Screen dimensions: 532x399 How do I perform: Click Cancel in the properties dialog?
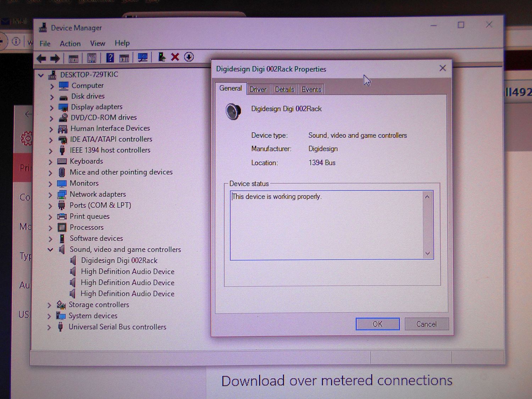(426, 324)
